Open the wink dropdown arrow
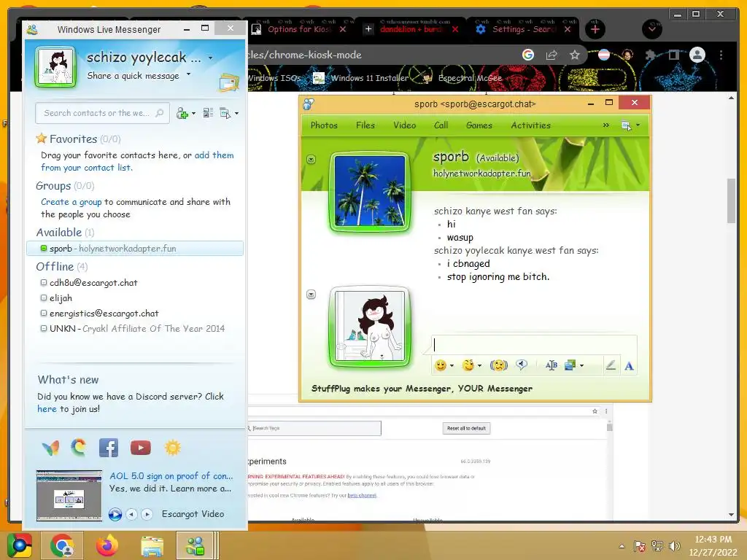The width and height of the screenshot is (747, 560). [480, 366]
